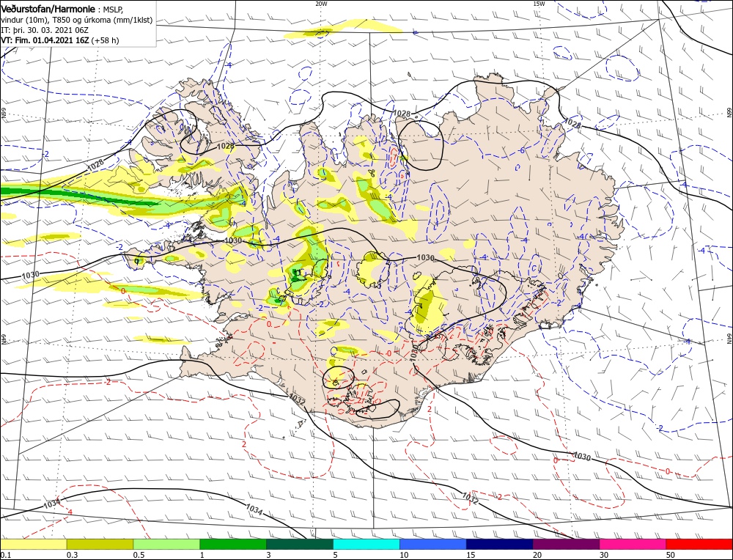Select the dark green 3 mm legend swatch
Viewport: 733px width, 560px height.
click(300, 544)
